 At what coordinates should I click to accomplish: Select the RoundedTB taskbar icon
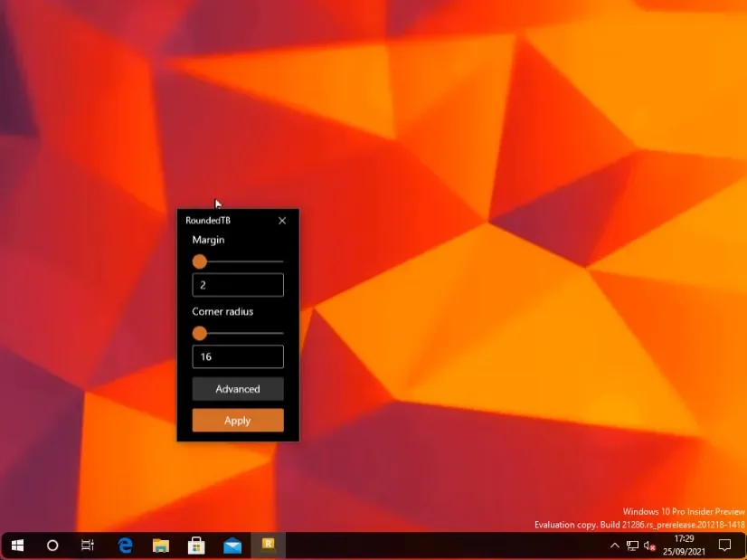click(x=269, y=545)
